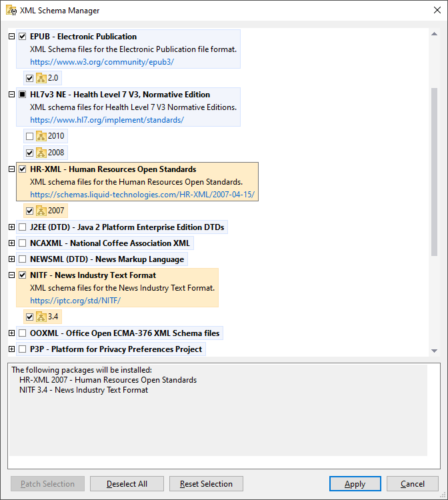Click the XML Schema Manager title bar icon
Viewport: 448px width, 500px height.
click(x=11, y=11)
